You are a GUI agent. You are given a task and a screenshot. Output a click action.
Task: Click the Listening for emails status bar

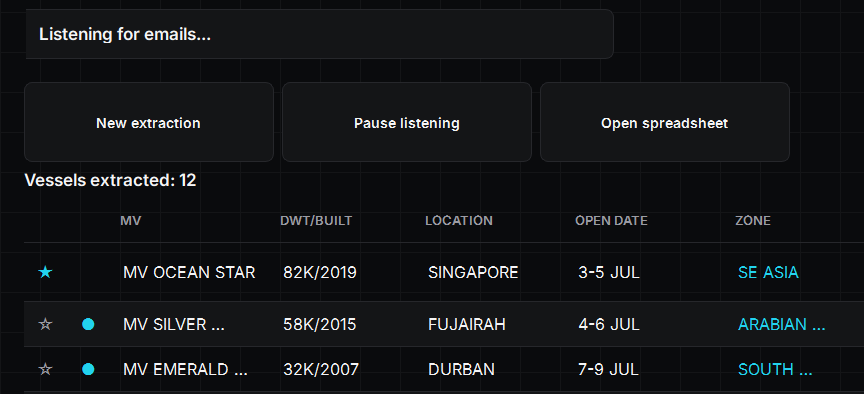pyautogui.click(x=320, y=34)
